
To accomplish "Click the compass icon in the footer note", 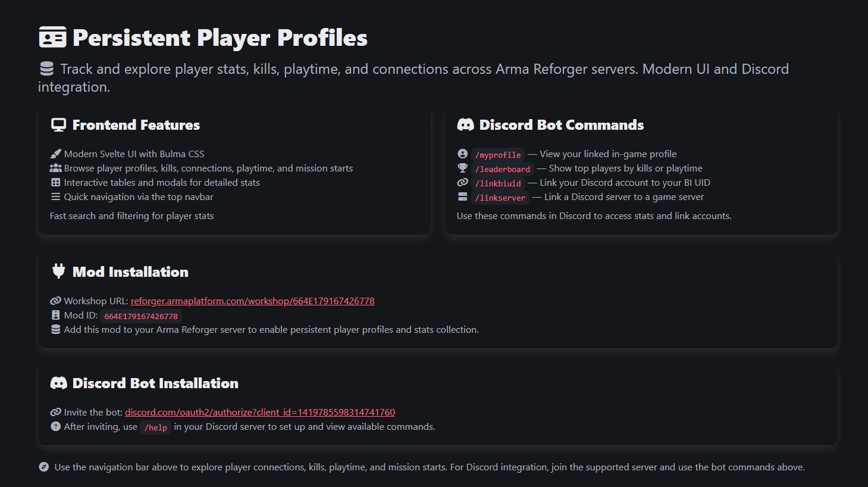I will (43, 467).
